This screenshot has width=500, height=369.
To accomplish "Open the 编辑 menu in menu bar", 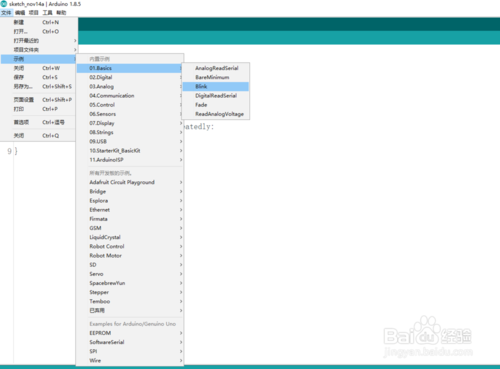I will (20, 13).
